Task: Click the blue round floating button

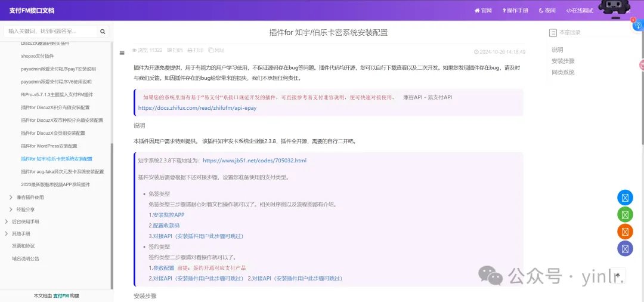Action: pos(625,198)
